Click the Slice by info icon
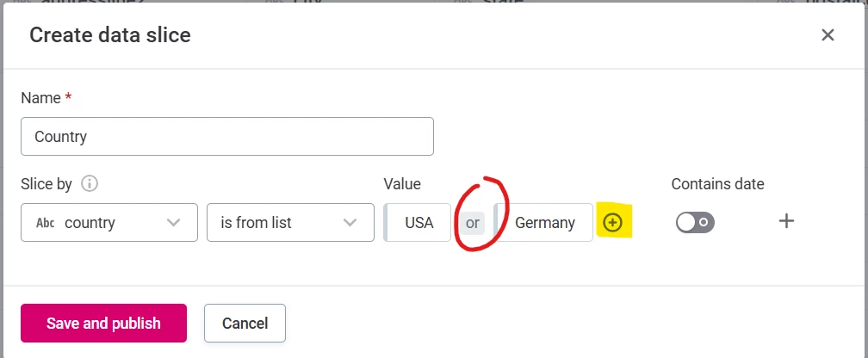This screenshot has height=358, width=868. coord(90,183)
